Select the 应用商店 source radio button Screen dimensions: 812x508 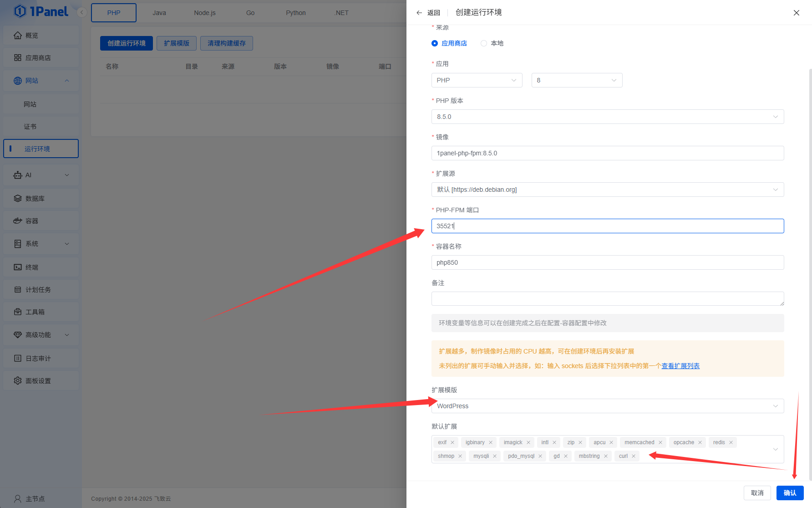pos(435,43)
